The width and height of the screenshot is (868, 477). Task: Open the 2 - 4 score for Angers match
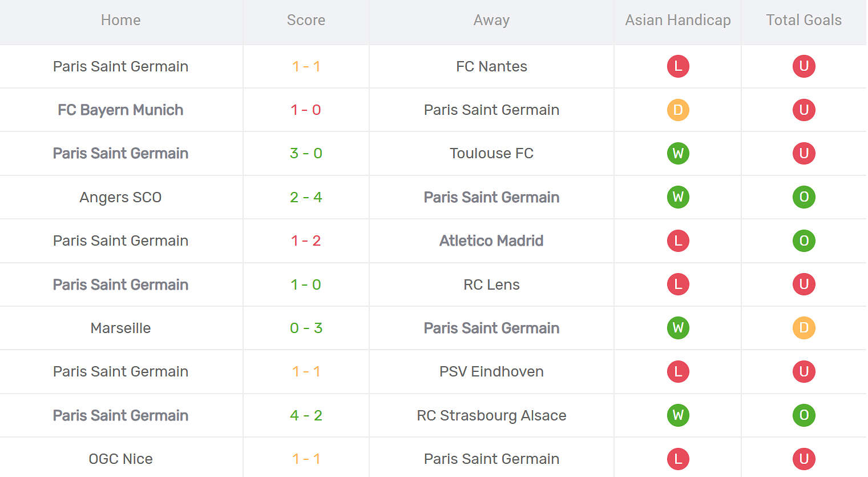[306, 197]
